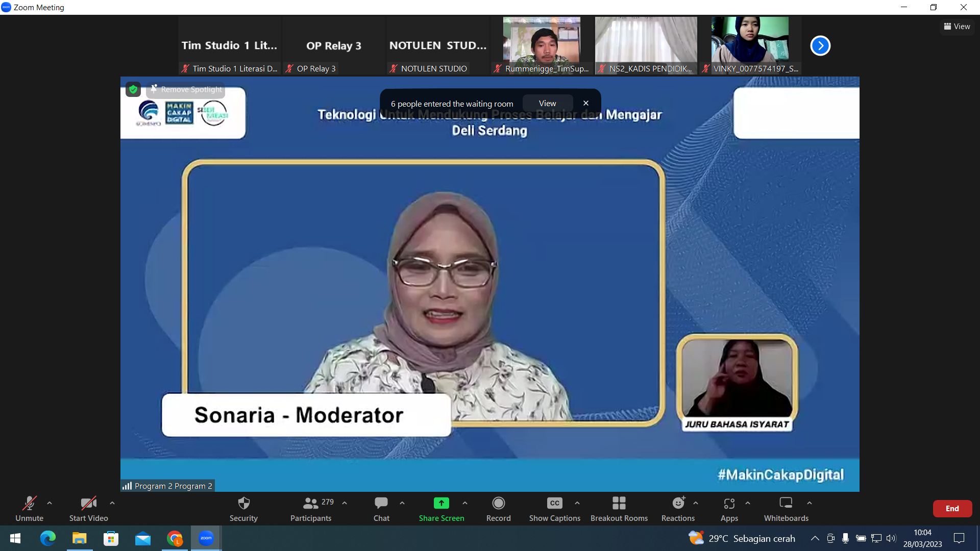Open File Explorer from the taskbar

pos(80,538)
